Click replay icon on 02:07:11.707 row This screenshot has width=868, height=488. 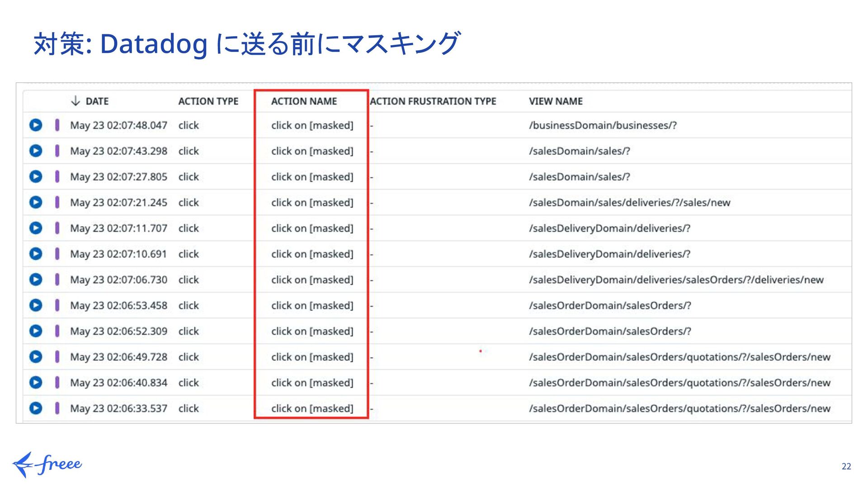[x=36, y=228]
